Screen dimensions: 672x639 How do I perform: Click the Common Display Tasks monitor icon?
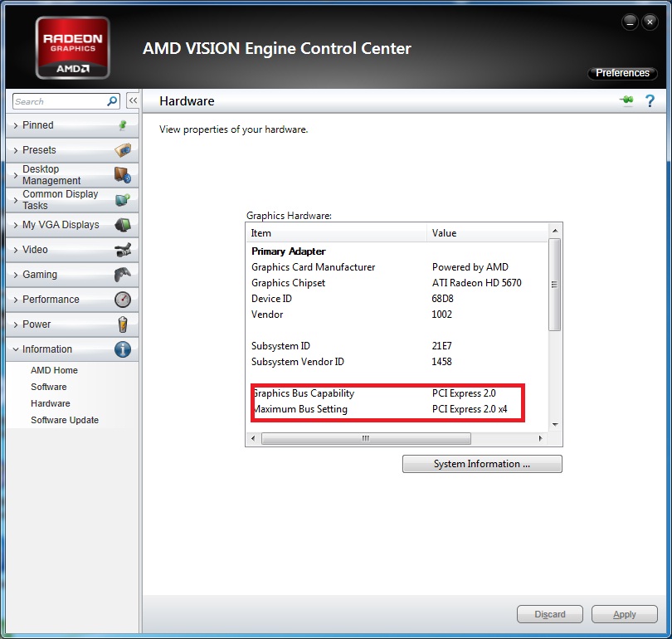tap(123, 200)
